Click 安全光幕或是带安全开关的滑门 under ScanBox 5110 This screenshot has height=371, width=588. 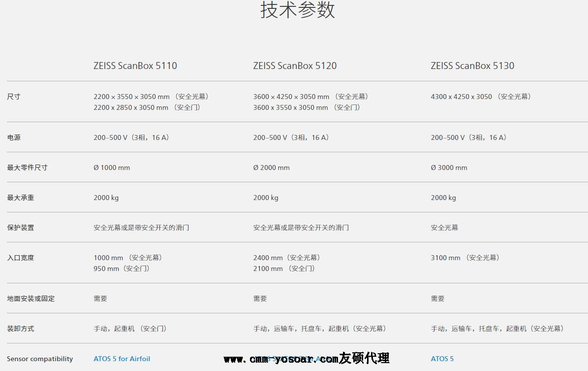coord(141,228)
